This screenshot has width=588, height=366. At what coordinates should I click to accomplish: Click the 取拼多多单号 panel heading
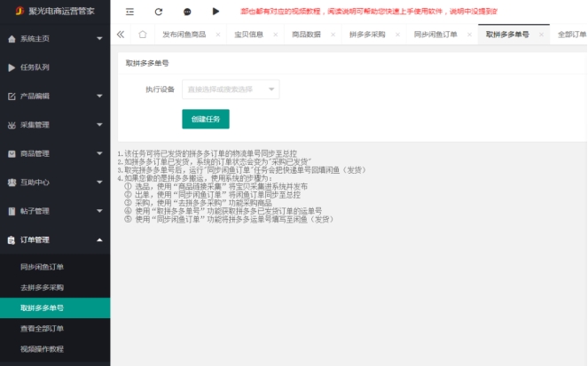(x=147, y=63)
